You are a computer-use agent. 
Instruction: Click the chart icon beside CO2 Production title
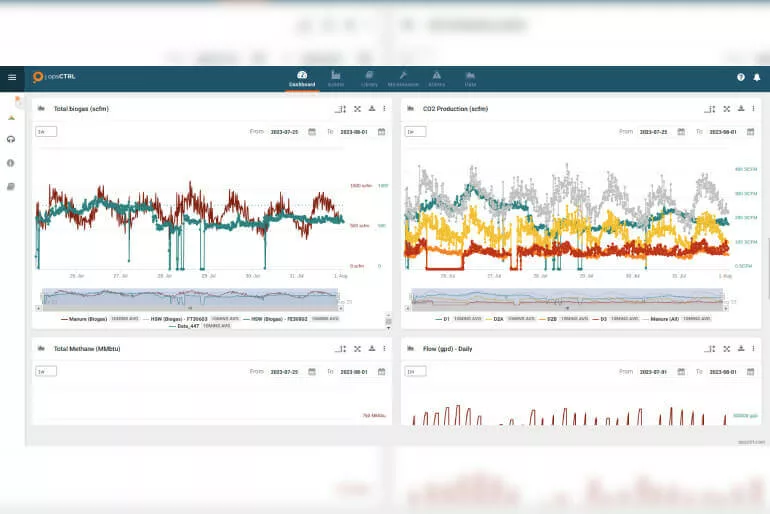pos(411,108)
